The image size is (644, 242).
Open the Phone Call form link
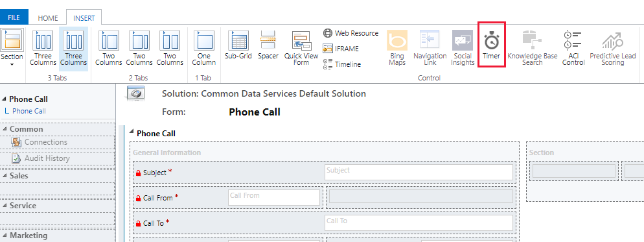click(29, 111)
